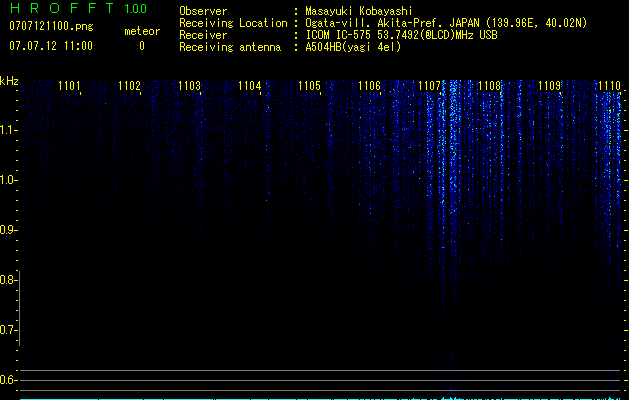Click the 1.1 kHz axis label
The image size is (629, 400).
[x=7, y=130]
